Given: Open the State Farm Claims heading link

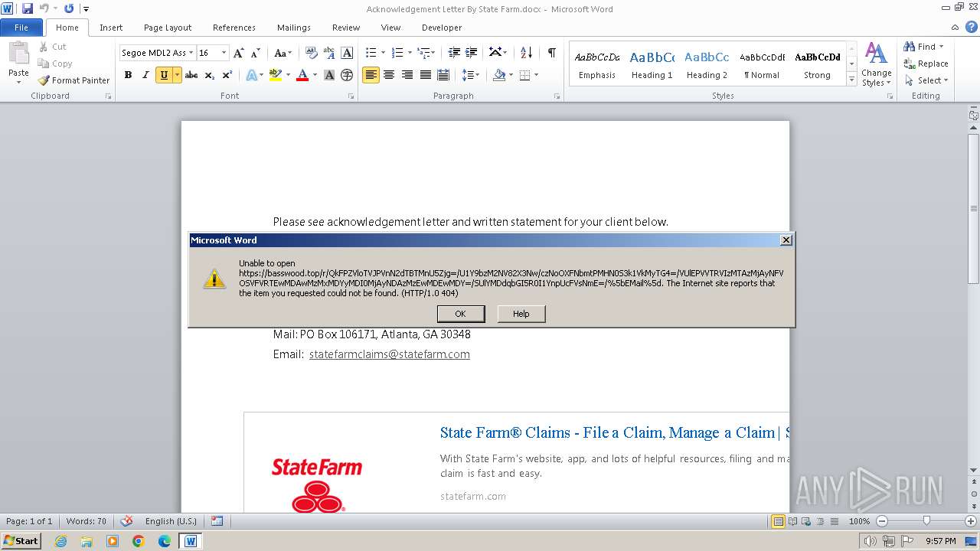Looking at the screenshot, I should click(614, 432).
